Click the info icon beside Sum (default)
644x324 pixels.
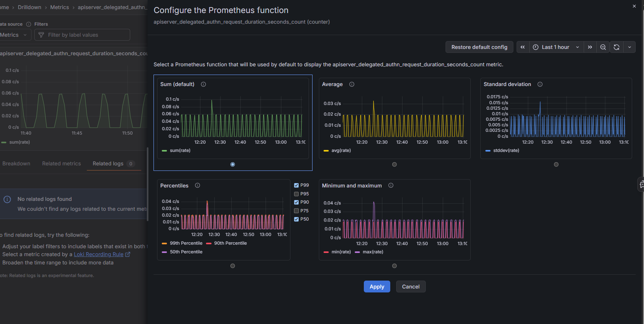pos(203,84)
